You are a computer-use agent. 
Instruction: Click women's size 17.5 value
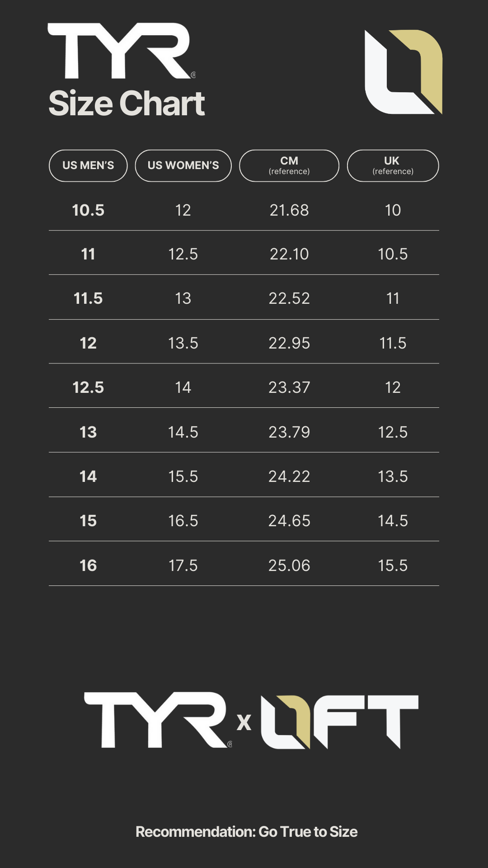pyautogui.click(x=183, y=566)
